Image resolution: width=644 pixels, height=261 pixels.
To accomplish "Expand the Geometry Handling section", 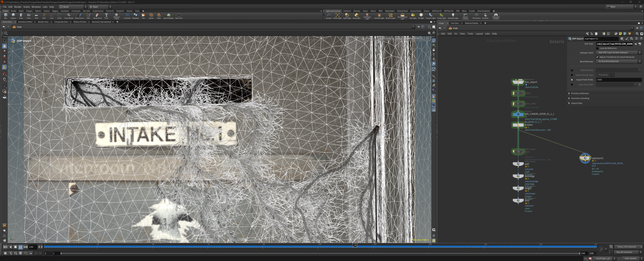I will coord(580,98).
